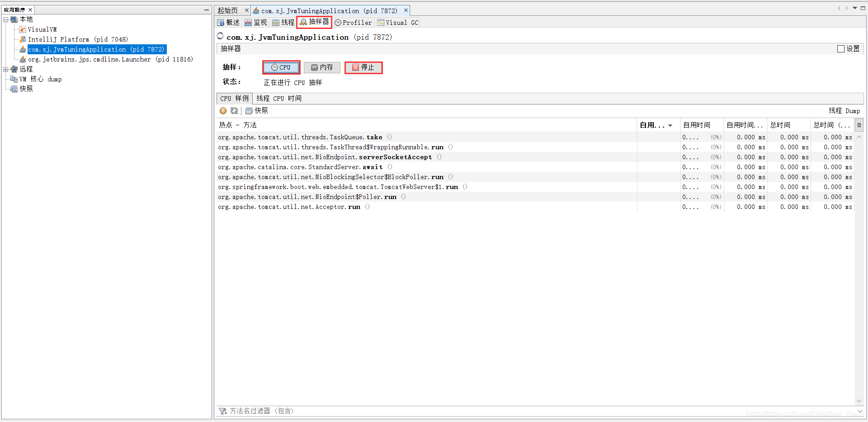The image size is (868, 422).
Task: Click the VisualVM application icon in tree
Action: (23, 29)
